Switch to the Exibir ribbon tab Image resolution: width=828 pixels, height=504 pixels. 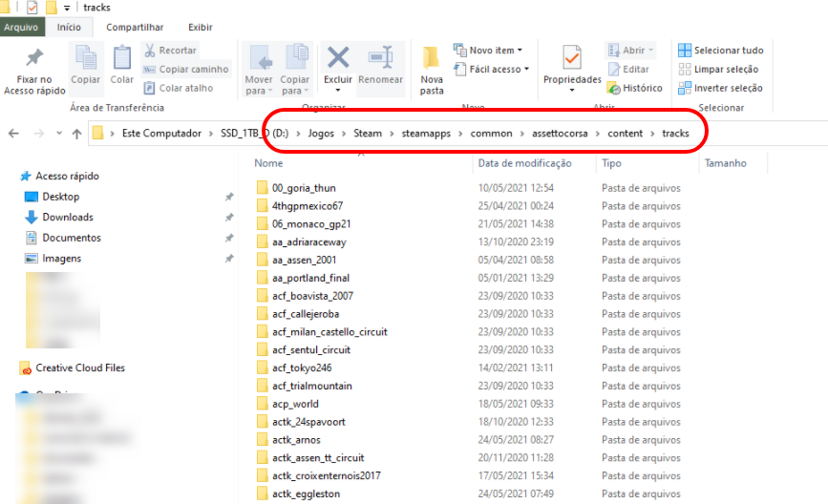click(201, 27)
